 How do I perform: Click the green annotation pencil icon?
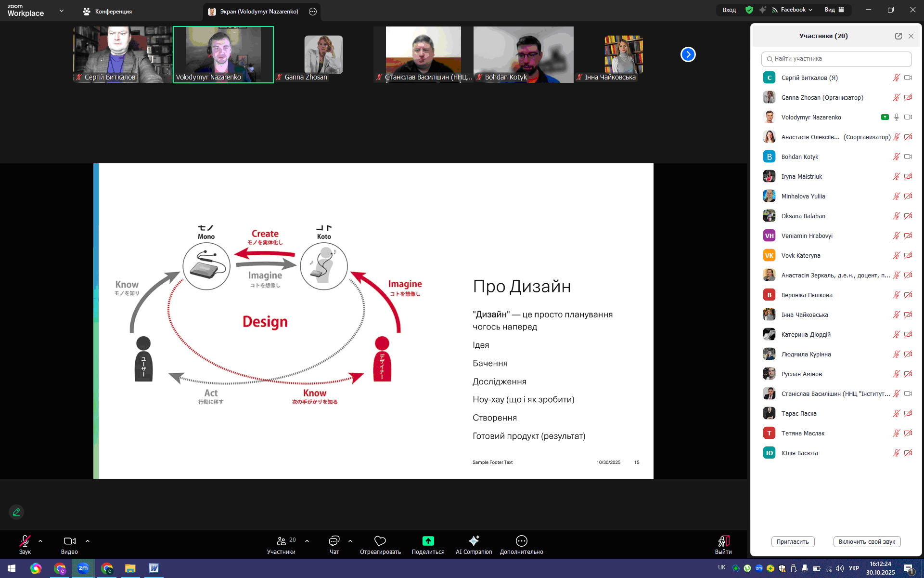(16, 512)
